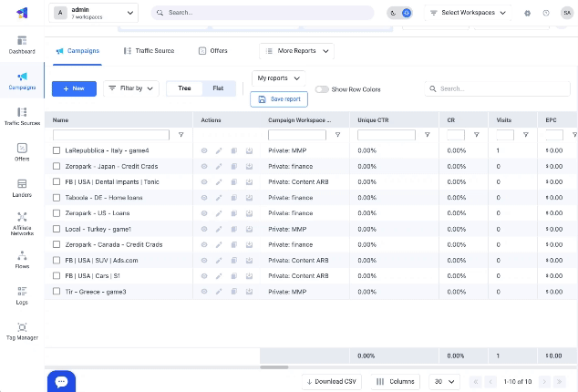
Task: Toggle the Show Row Colors switch
Action: coord(322,89)
